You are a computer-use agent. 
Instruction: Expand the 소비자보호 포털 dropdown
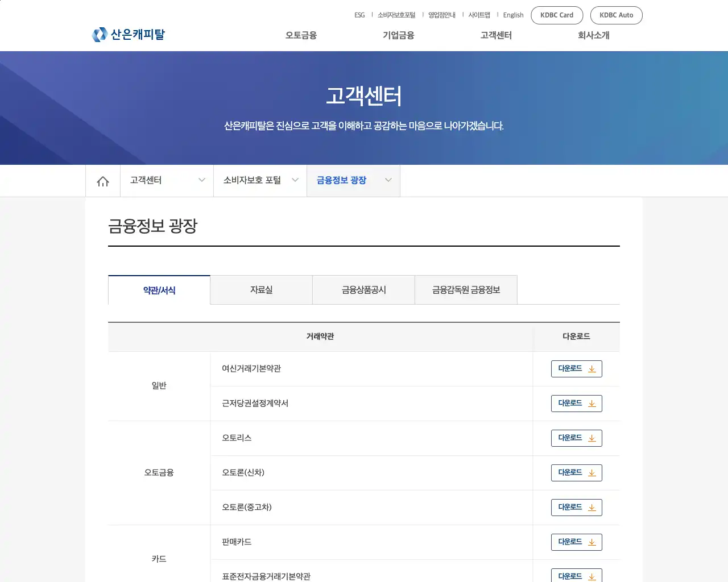(x=295, y=180)
